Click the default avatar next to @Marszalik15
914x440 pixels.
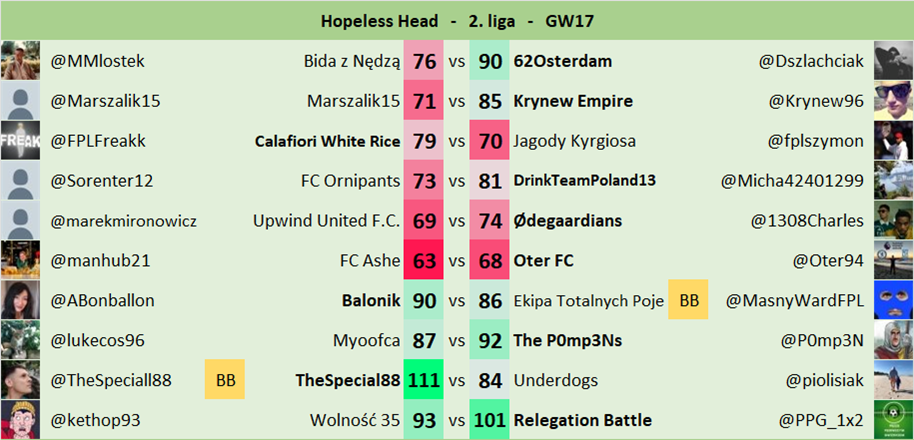[20, 101]
